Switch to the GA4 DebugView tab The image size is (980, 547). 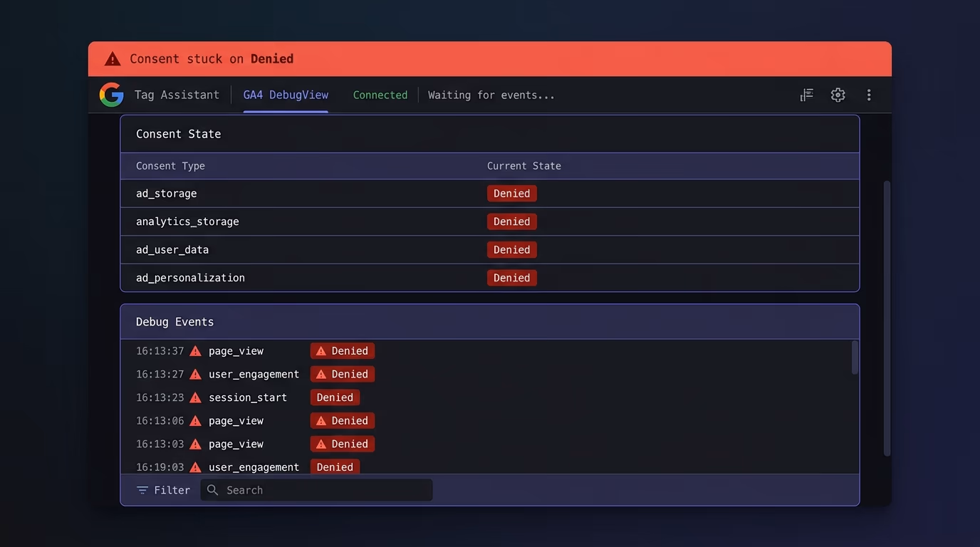286,95
